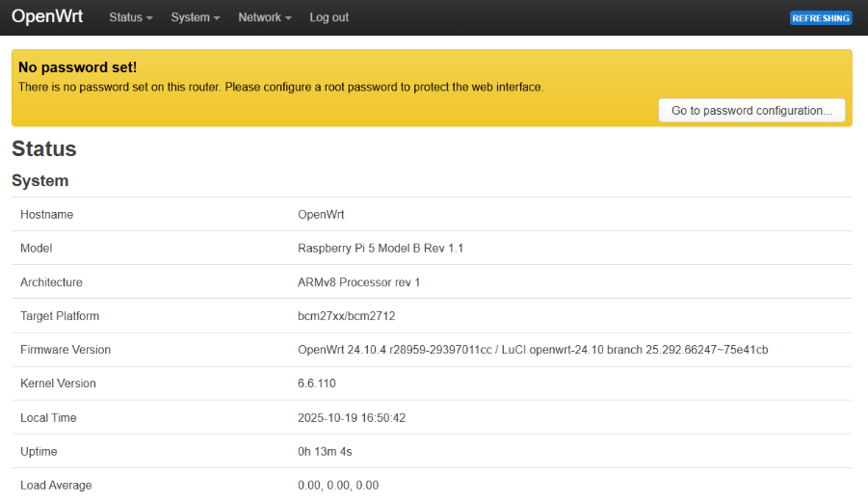Select the Hostname value OpenWrt

321,214
